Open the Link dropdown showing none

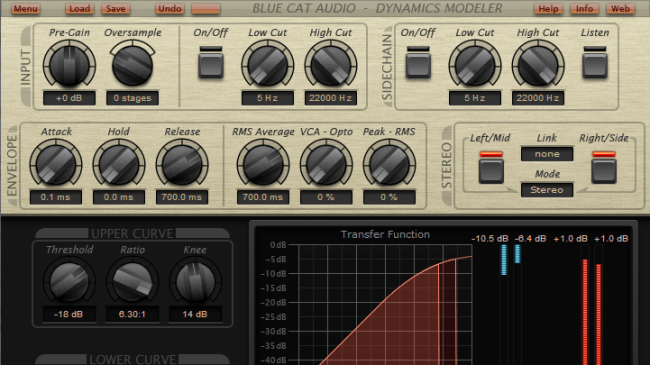pos(547,154)
